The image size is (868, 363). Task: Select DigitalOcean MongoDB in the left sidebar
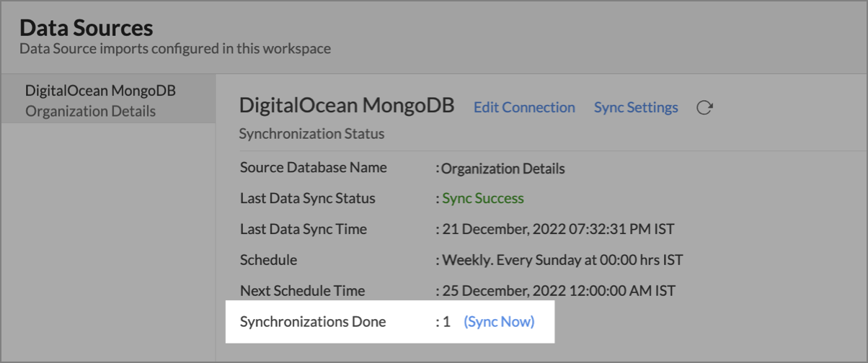point(100,91)
